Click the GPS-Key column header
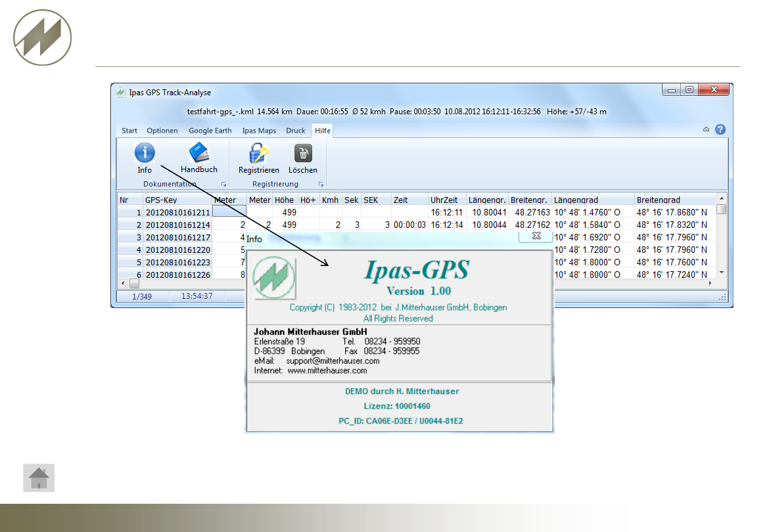This screenshot has height=532, width=769. (x=177, y=200)
